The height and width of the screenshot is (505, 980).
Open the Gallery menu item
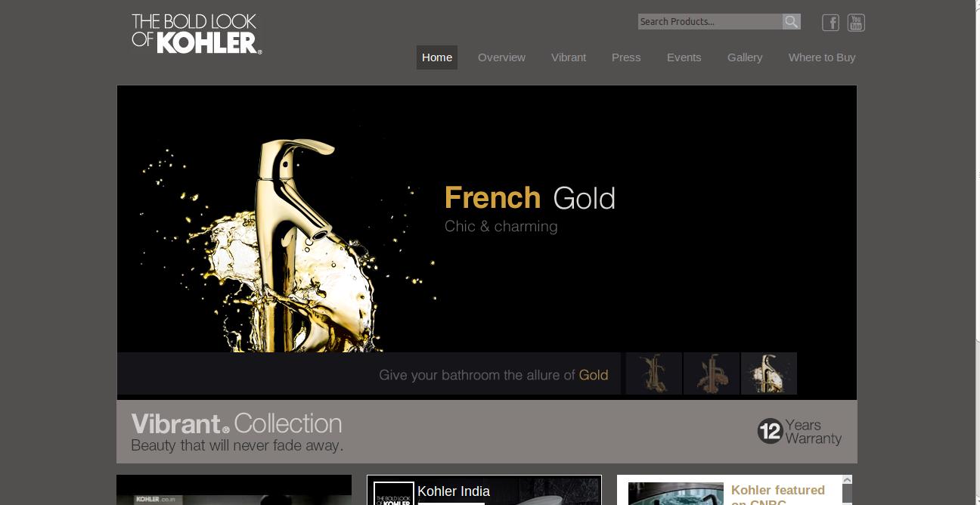[745, 57]
